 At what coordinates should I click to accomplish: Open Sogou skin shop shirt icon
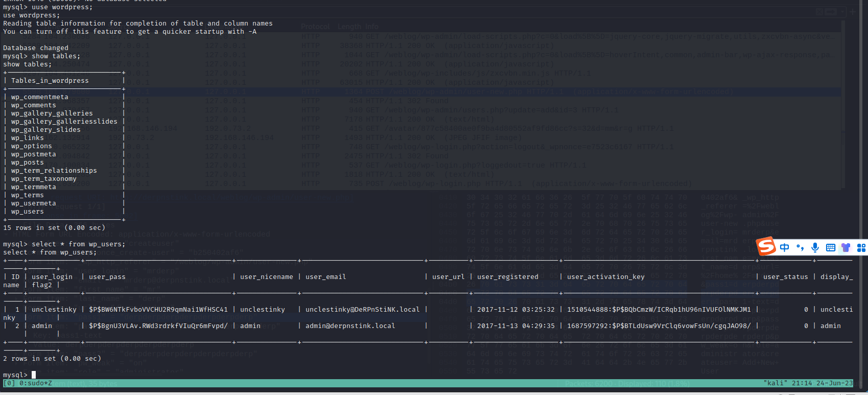pyautogui.click(x=846, y=248)
